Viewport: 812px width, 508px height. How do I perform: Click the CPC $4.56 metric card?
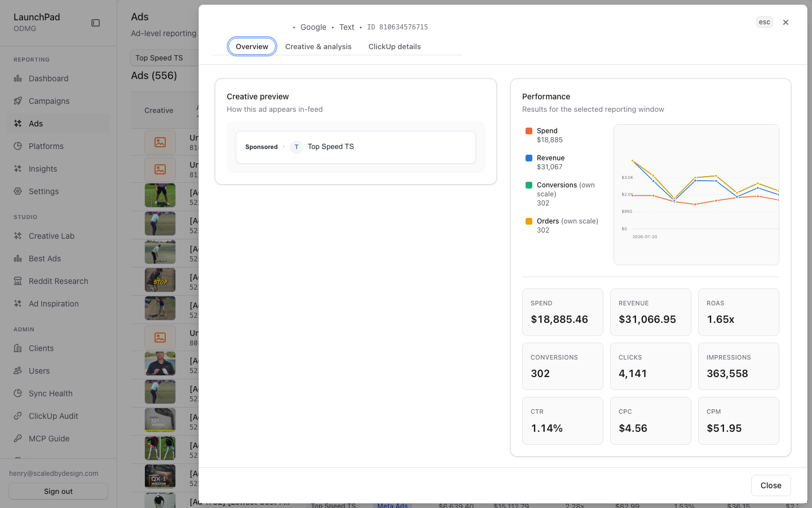point(651,421)
